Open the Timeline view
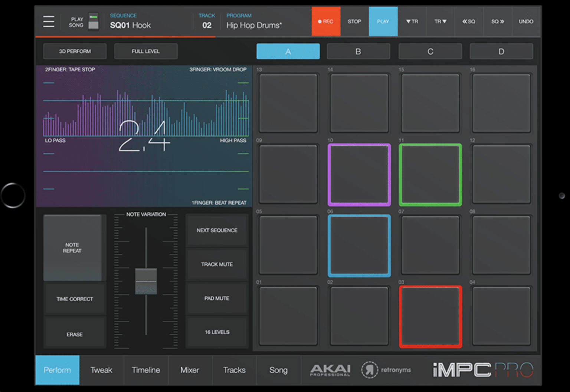 pos(145,370)
